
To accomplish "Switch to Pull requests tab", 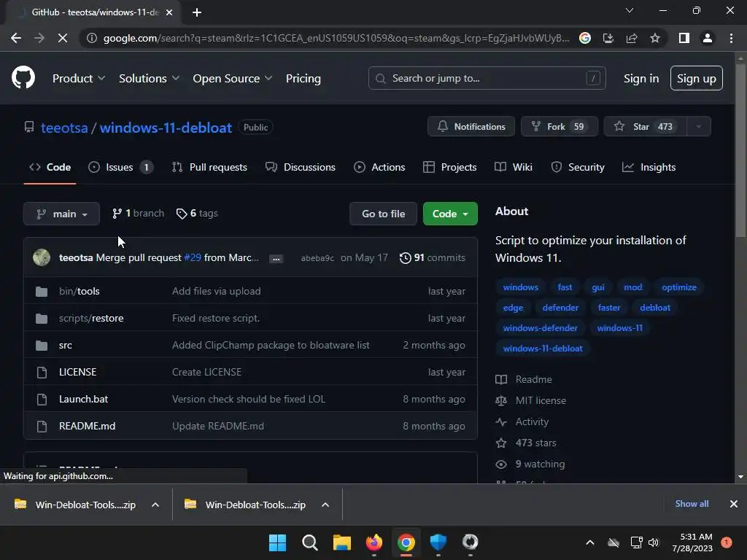I will pyautogui.click(x=209, y=167).
